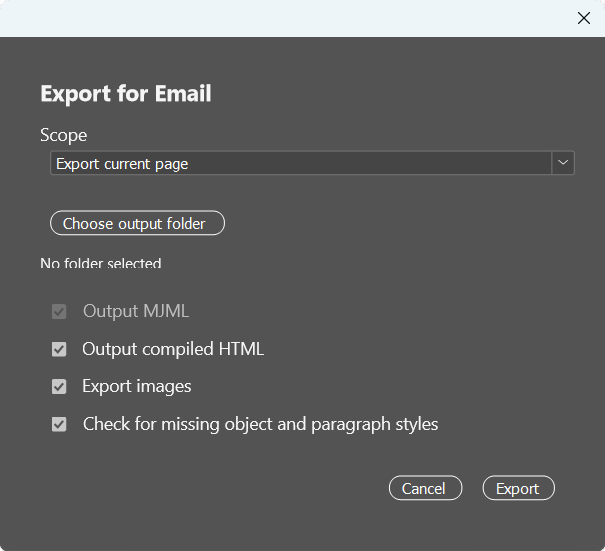This screenshot has height=551, width=605.
Task: Close the Export for Email dialog
Action: coord(583,18)
